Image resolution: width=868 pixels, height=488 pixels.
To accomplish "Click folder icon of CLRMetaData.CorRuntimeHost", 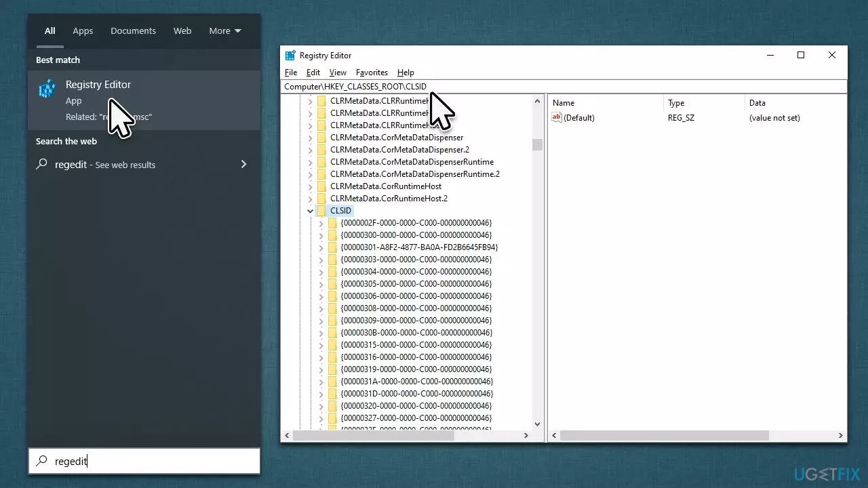I will coord(321,186).
